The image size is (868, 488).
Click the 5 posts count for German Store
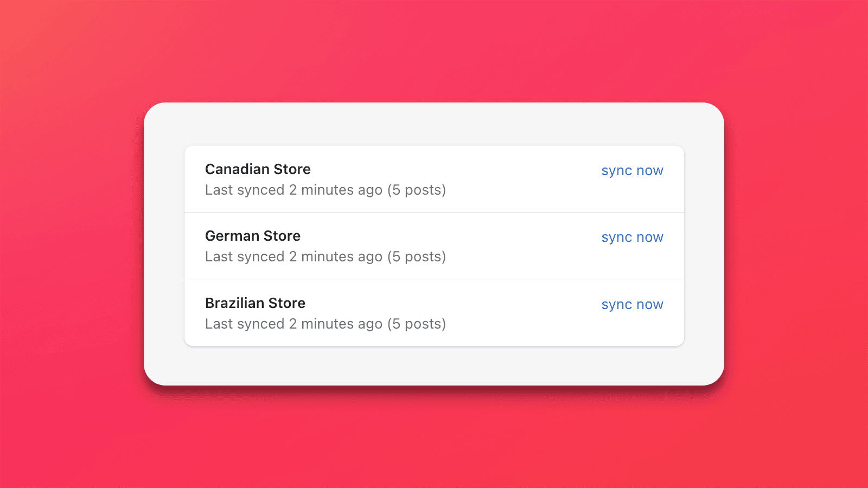417,256
